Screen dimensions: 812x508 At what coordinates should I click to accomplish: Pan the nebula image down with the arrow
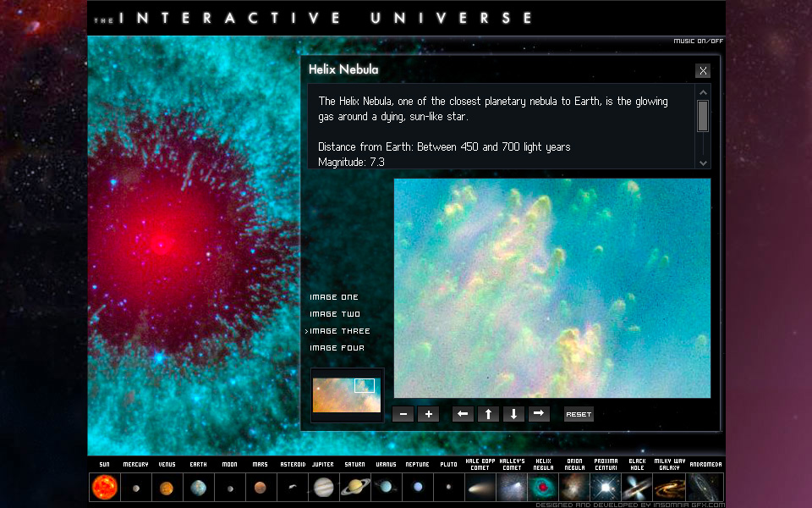(x=513, y=414)
